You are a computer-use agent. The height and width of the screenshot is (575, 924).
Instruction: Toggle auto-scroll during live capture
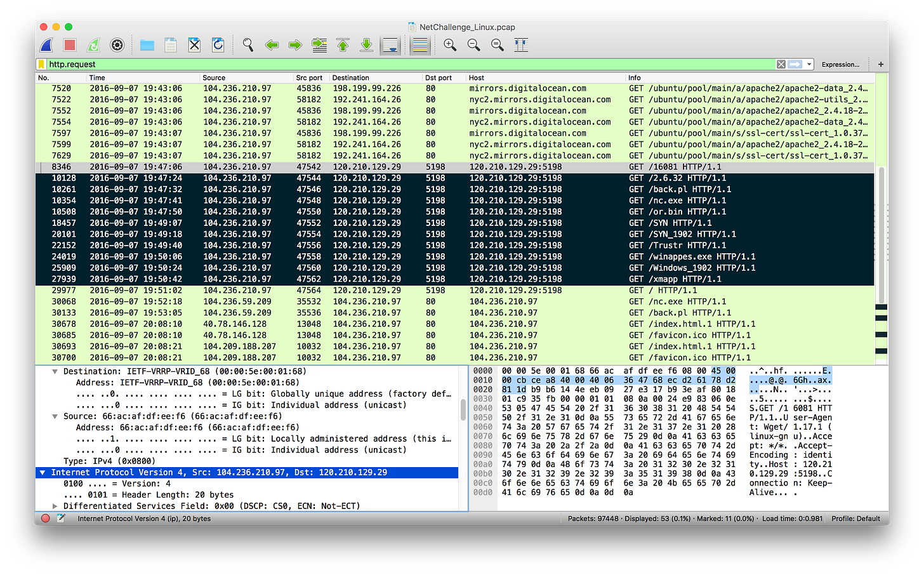coord(390,45)
